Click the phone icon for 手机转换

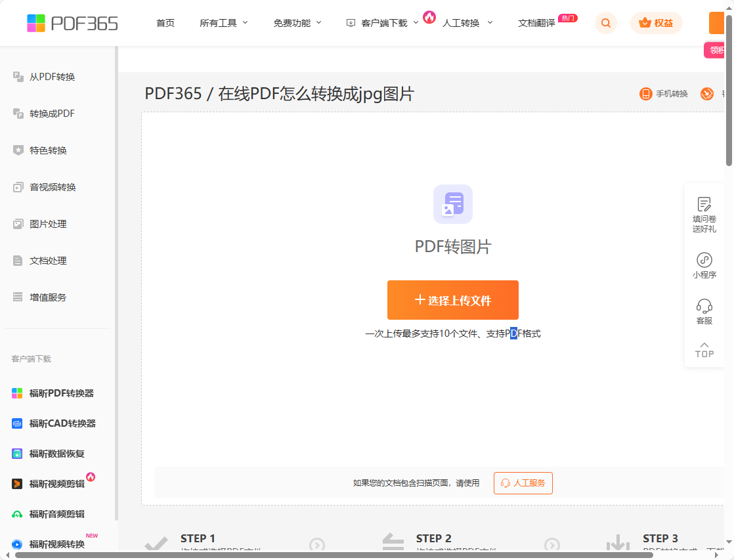click(645, 94)
